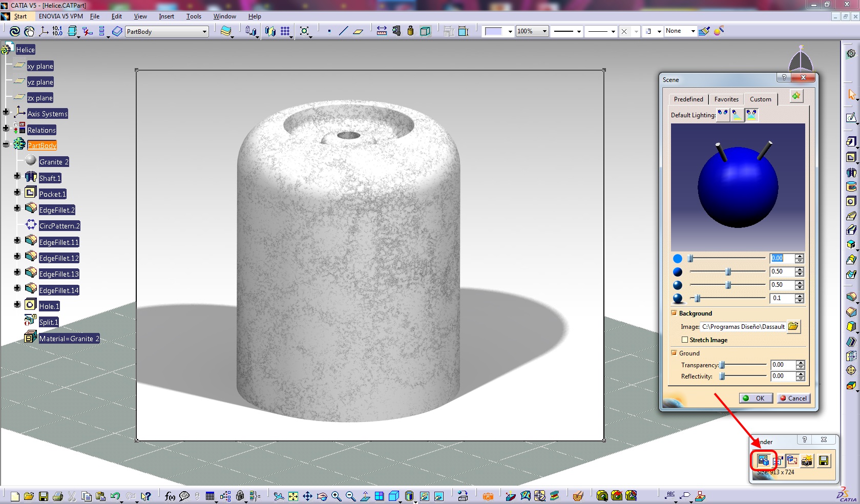Switch to the Custom tab
The image size is (860, 504).
(761, 99)
